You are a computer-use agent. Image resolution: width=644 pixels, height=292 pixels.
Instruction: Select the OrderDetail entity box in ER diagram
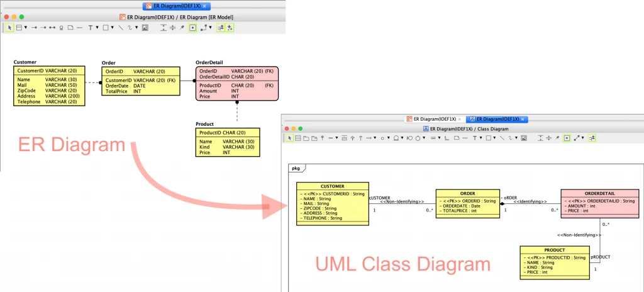pos(237,84)
